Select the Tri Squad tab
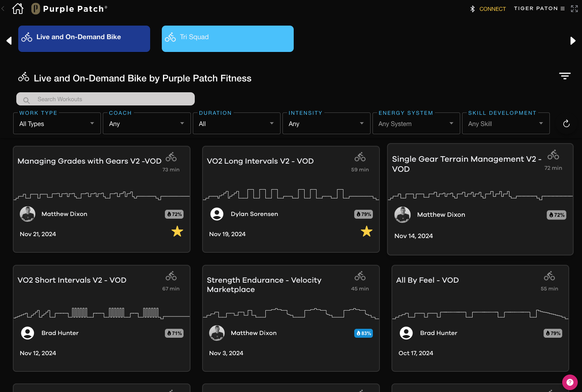The image size is (582, 392). point(228,39)
